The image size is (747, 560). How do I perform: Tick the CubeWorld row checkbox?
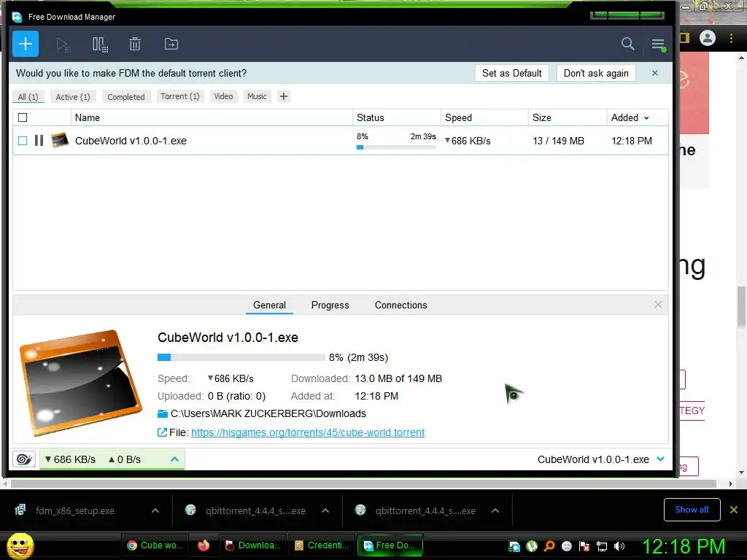click(x=23, y=141)
